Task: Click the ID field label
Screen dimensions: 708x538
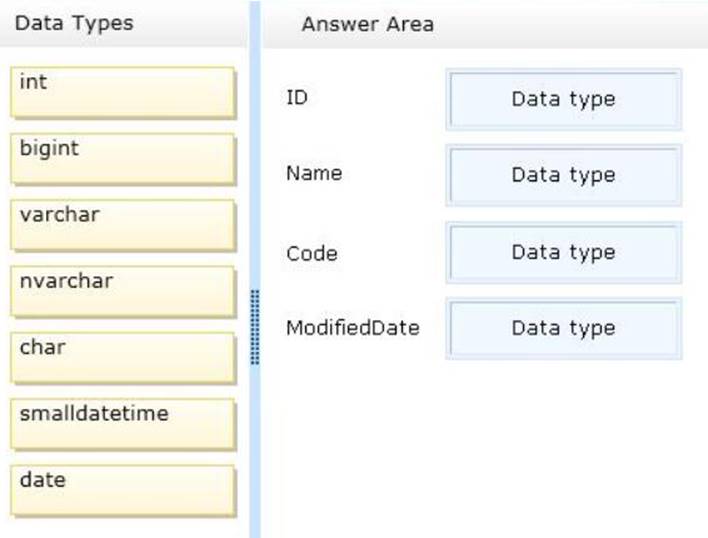Action: point(296,97)
